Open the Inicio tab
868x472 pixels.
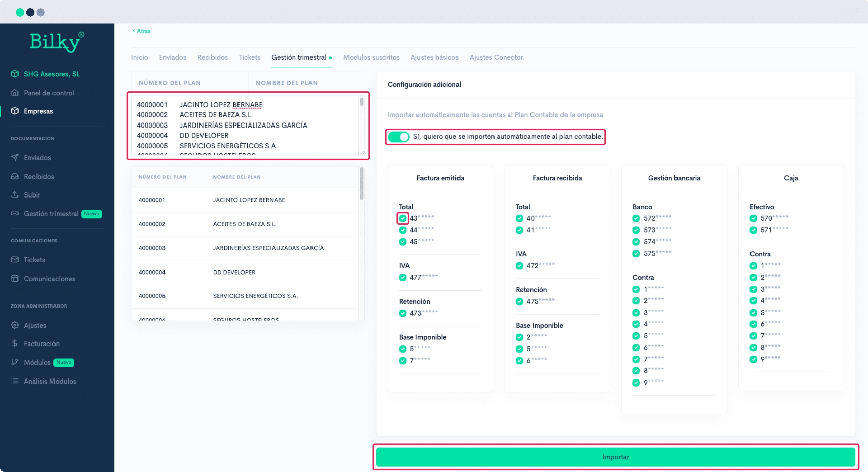click(x=140, y=57)
